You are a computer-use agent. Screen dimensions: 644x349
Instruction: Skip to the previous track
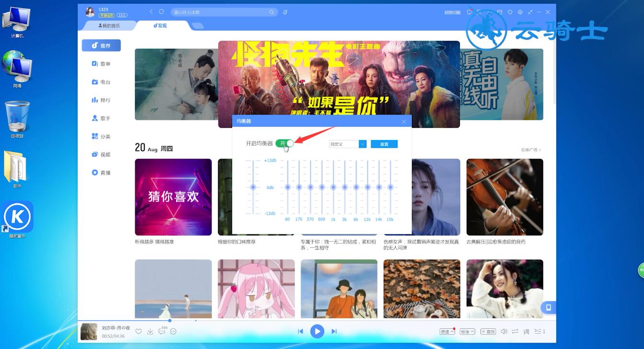pyautogui.click(x=301, y=331)
